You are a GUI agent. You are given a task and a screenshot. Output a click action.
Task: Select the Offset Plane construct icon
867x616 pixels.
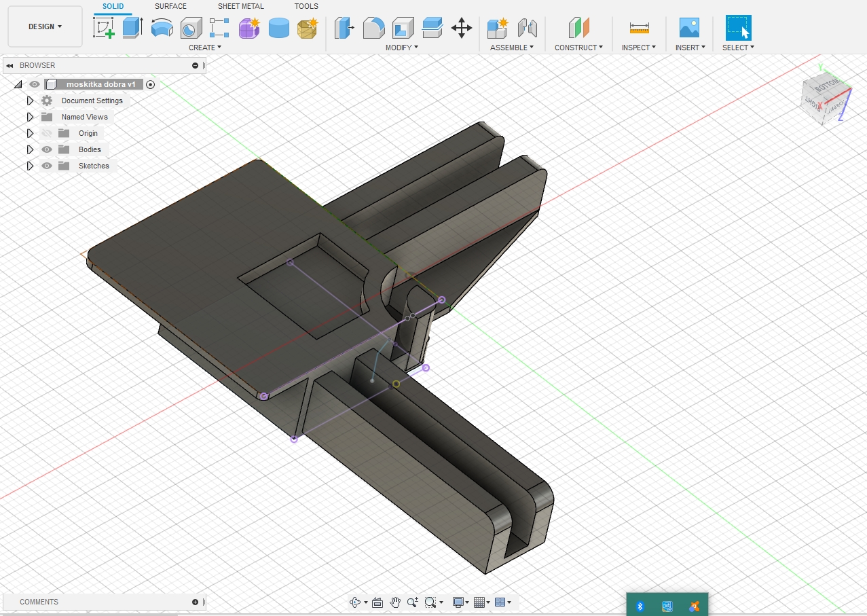[x=578, y=28]
